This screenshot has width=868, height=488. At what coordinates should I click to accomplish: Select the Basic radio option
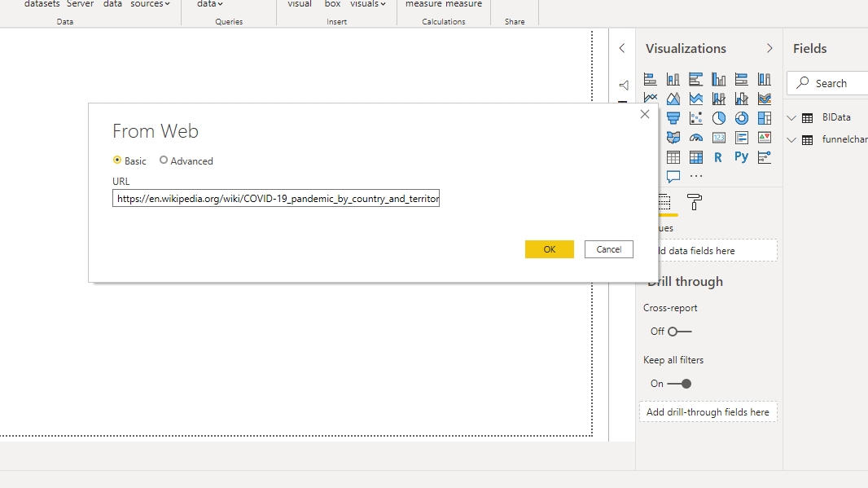[x=117, y=160]
